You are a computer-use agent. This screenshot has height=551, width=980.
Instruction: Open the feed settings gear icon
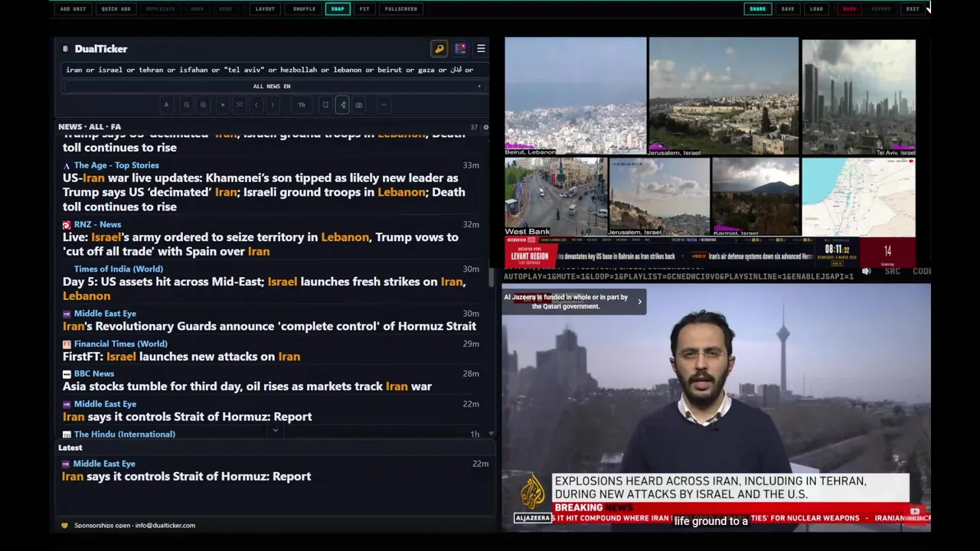485,127
